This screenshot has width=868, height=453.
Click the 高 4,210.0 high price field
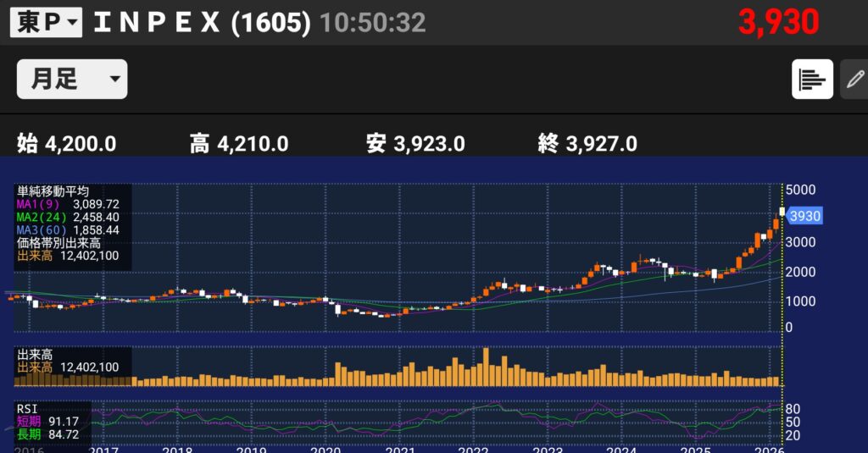click(x=239, y=143)
